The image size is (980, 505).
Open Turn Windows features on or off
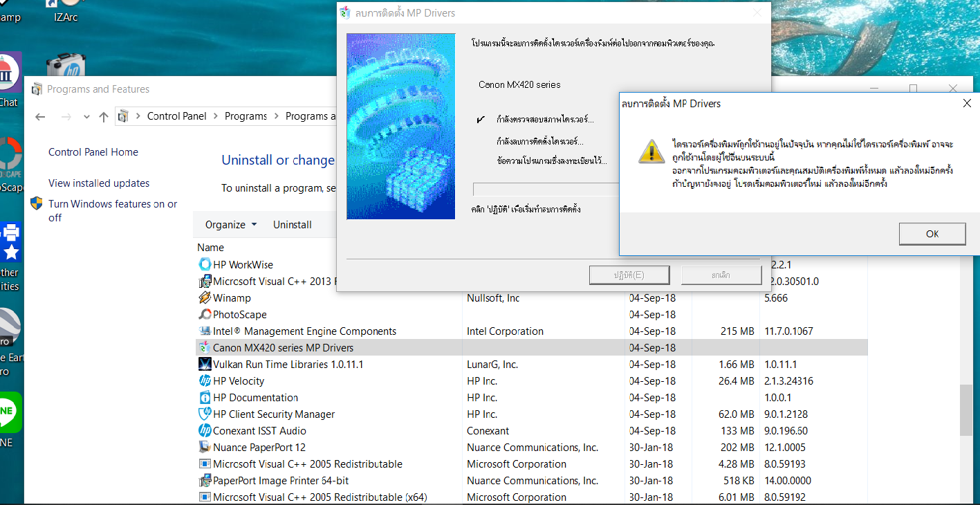(x=113, y=210)
